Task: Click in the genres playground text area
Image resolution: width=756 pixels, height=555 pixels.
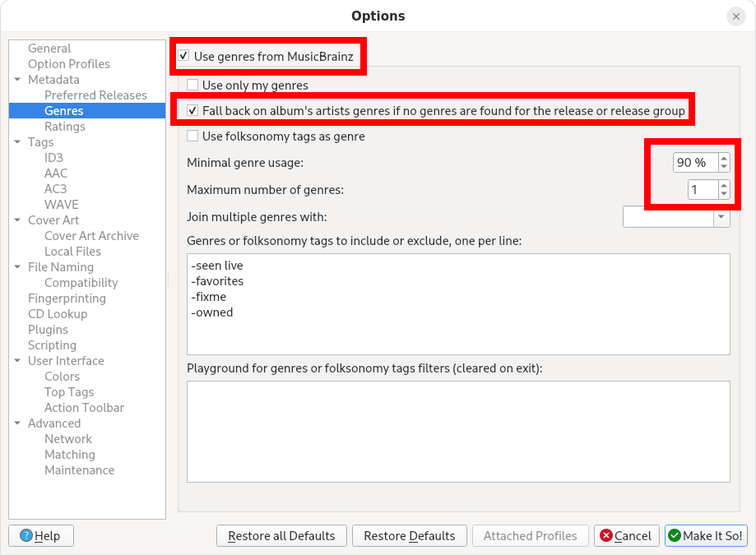Action: click(x=458, y=431)
